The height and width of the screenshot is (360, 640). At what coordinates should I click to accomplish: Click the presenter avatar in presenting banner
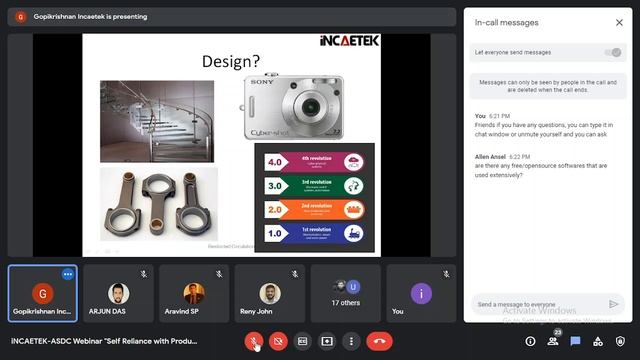[20, 17]
